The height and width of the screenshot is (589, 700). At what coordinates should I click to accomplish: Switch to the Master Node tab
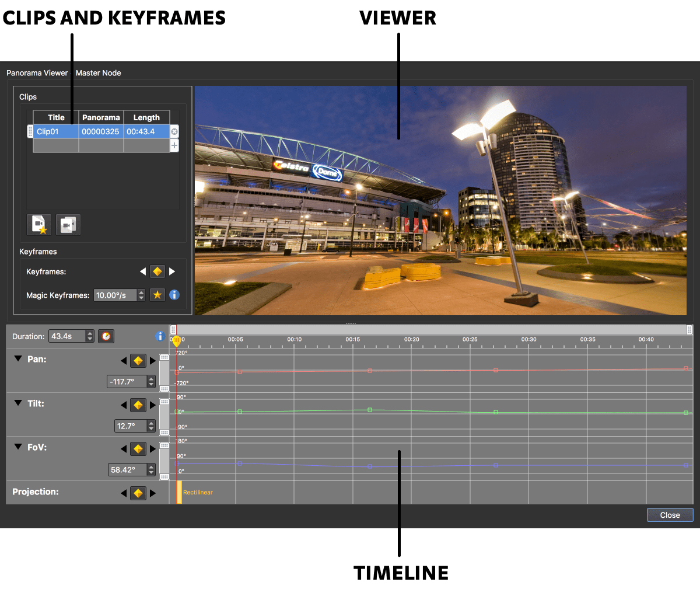98,73
